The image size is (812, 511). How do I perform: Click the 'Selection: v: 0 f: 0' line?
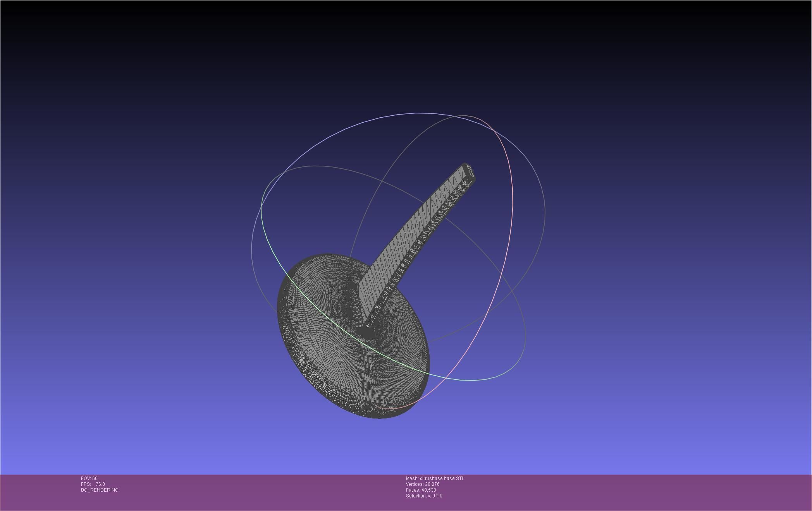coord(424,496)
